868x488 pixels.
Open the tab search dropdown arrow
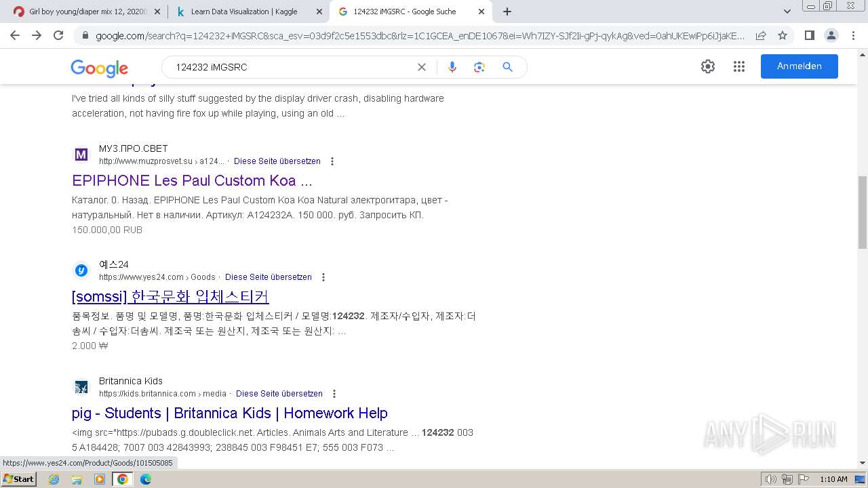pyautogui.click(x=787, y=12)
